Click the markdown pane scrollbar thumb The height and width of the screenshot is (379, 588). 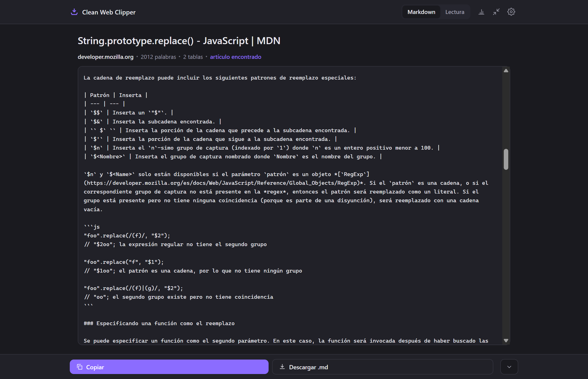(x=506, y=159)
